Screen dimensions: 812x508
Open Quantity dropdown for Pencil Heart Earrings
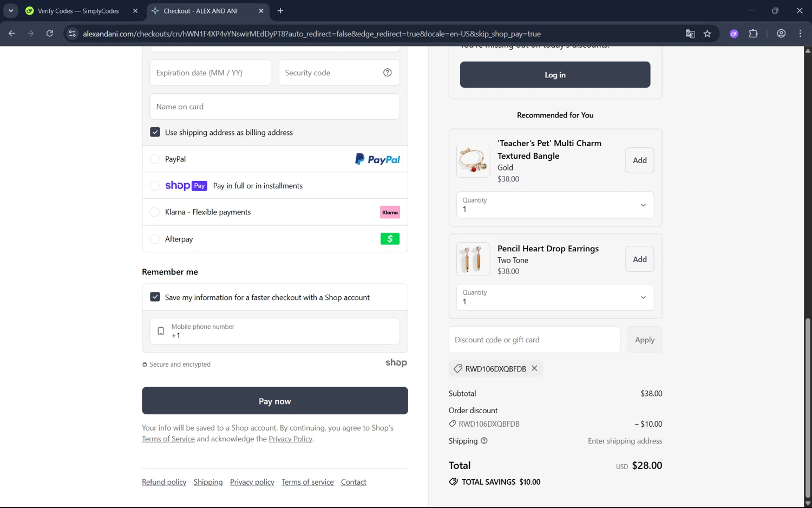555,297
